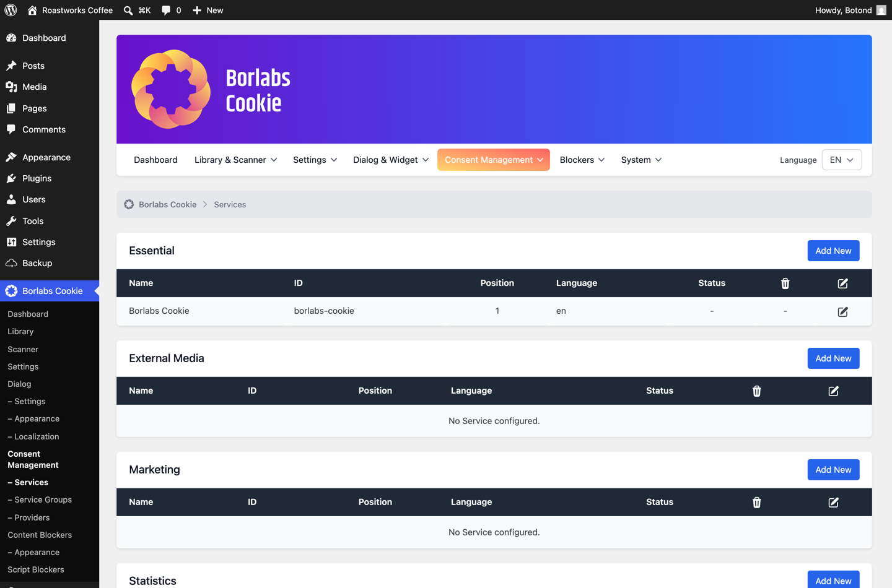Viewport: 892px width, 588px height.
Task: Click External Media No Service configured text
Action: (494, 421)
